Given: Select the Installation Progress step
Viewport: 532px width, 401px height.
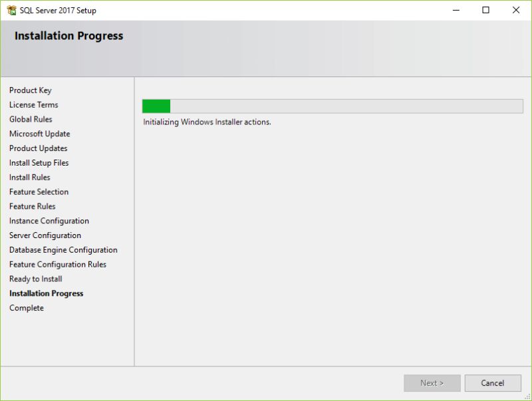Looking at the screenshot, I should [x=46, y=293].
